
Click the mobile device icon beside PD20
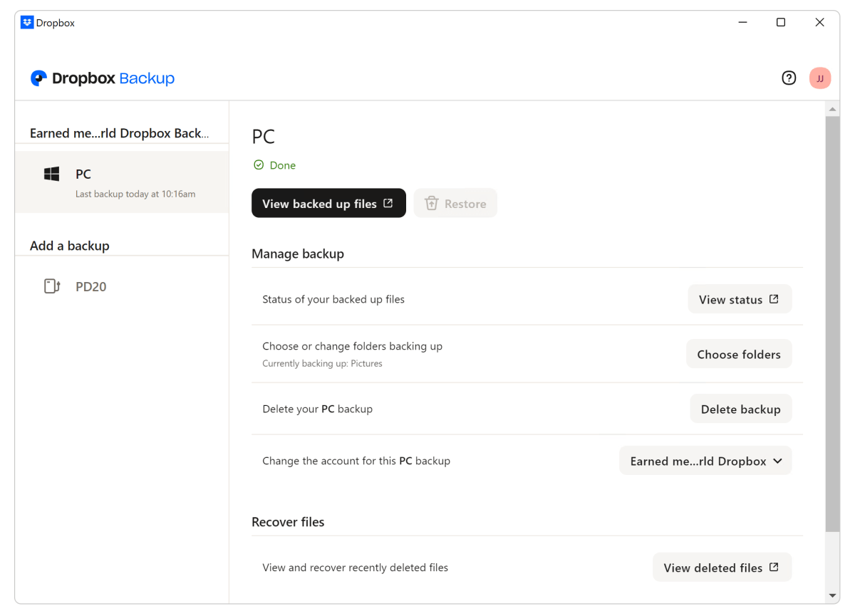(x=51, y=286)
